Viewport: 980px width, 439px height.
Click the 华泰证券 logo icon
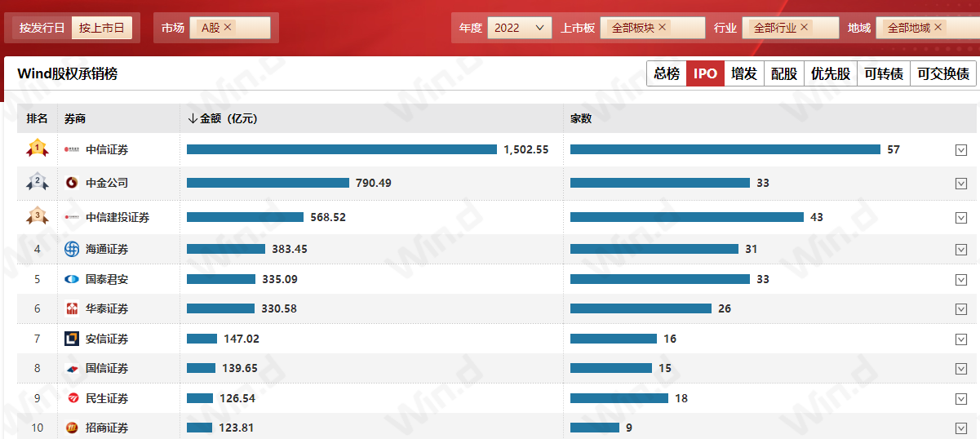pos(72,308)
